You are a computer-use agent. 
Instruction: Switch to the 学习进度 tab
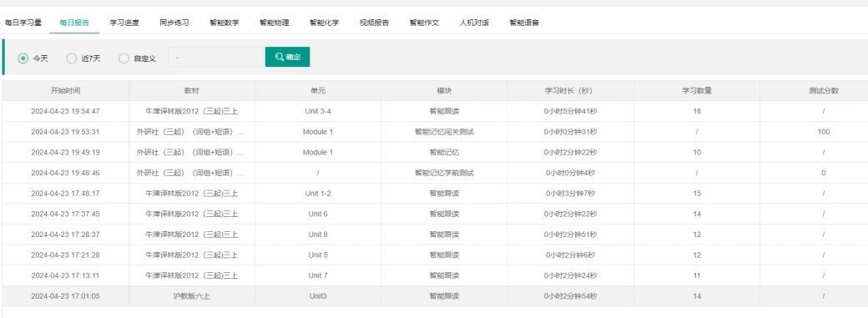point(124,23)
